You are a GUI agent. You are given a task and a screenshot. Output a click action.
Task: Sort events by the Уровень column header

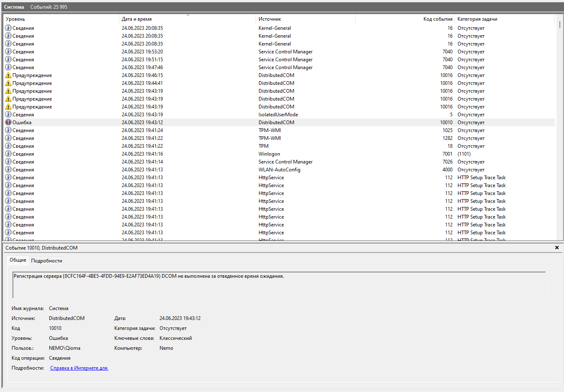(x=61, y=19)
